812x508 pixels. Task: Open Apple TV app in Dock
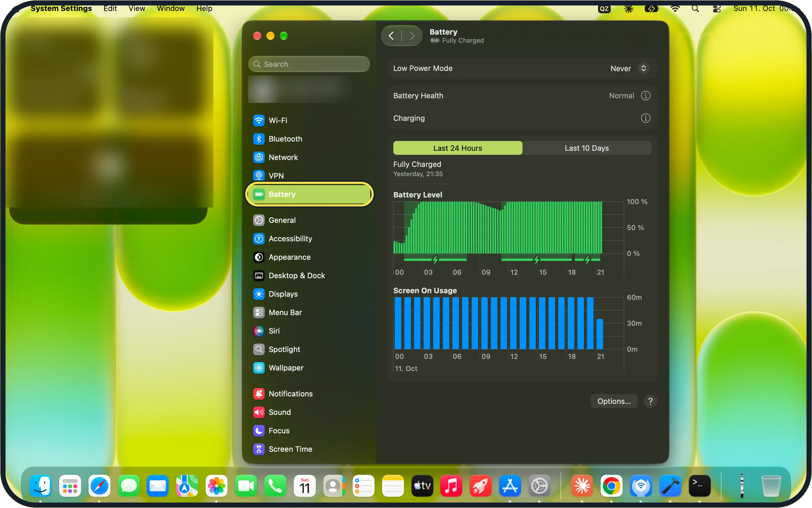(x=422, y=486)
